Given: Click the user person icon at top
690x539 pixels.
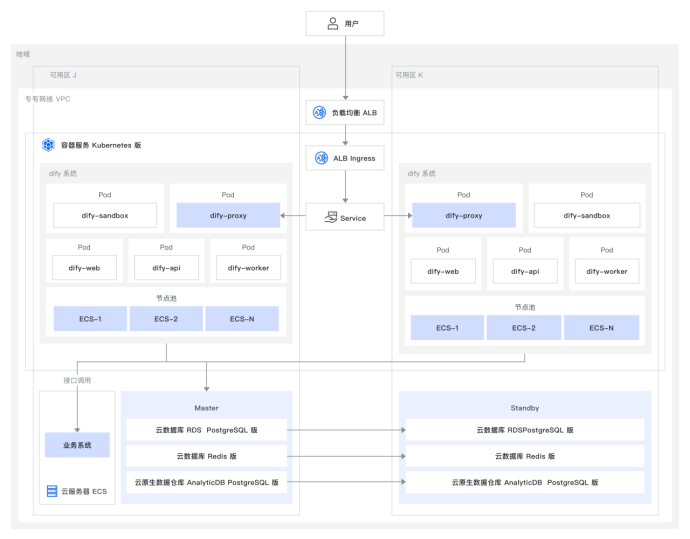Looking at the screenshot, I should pyautogui.click(x=332, y=24).
